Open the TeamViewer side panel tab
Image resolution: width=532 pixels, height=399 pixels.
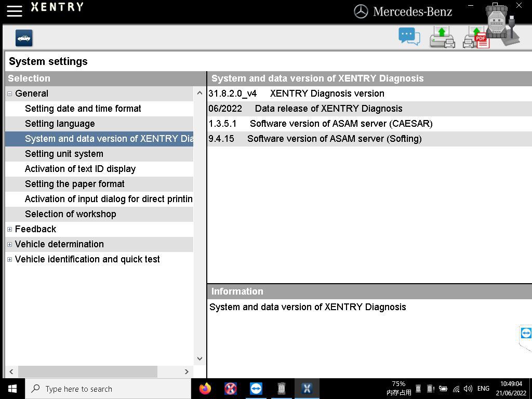[x=526, y=333]
